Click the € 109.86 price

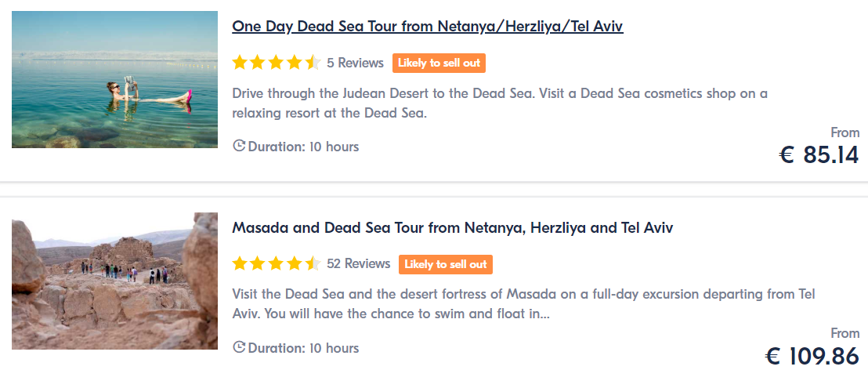pos(812,356)
